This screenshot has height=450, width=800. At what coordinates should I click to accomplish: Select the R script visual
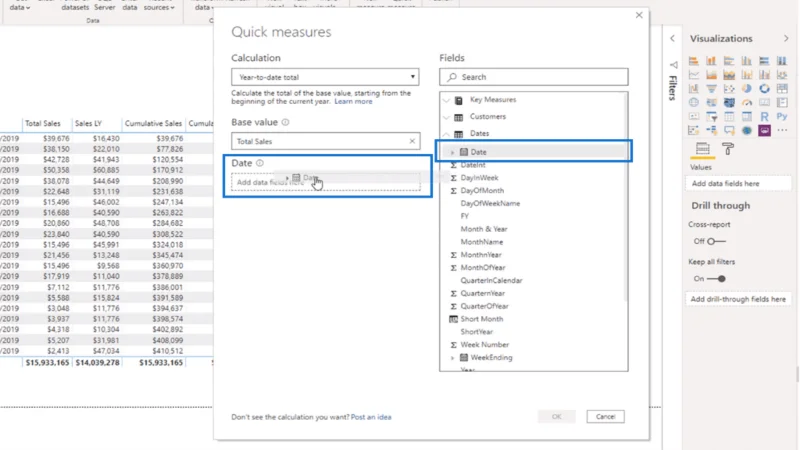[764, 116]
